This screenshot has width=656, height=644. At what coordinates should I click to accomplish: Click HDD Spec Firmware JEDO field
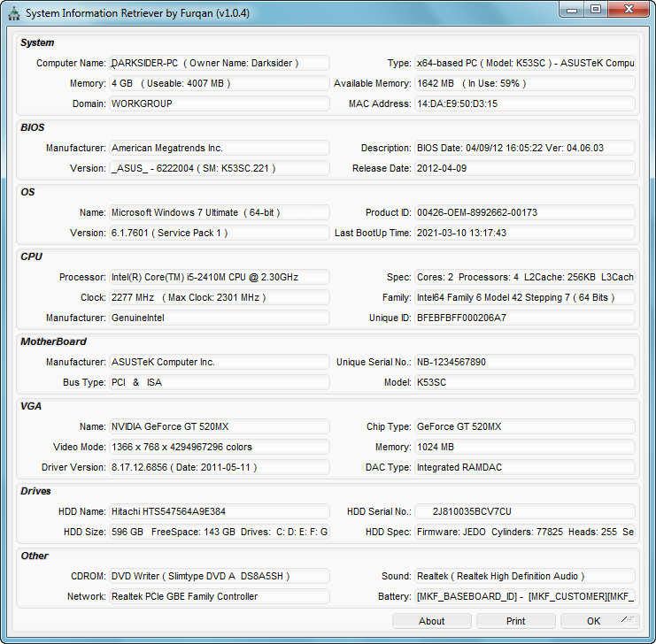(x=525, y=532)
